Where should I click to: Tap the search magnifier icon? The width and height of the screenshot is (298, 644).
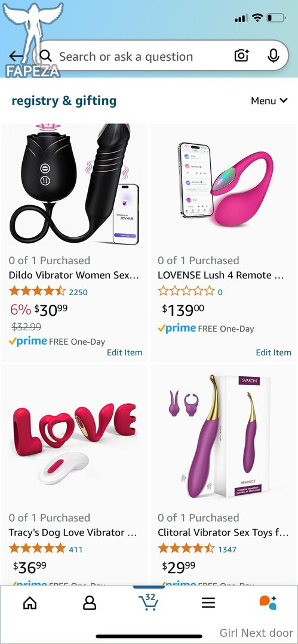(x=46, y=56)
